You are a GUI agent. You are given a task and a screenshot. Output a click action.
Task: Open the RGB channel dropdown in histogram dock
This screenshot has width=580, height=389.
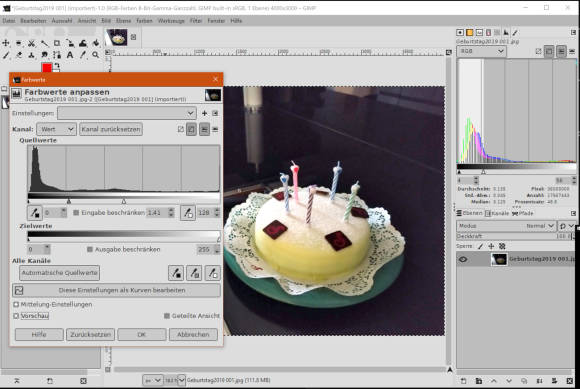click(481, 51)
